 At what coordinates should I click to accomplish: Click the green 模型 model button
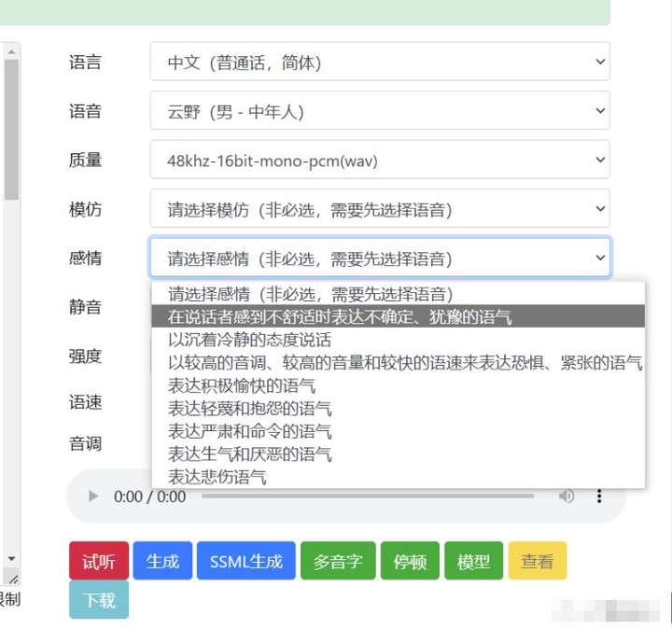click(x=473, y=561)
